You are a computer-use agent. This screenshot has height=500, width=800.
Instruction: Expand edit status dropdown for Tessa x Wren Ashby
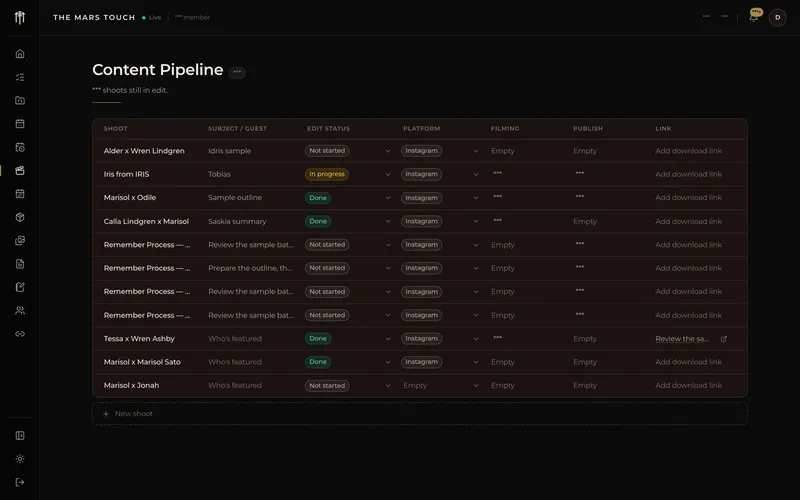388,339
